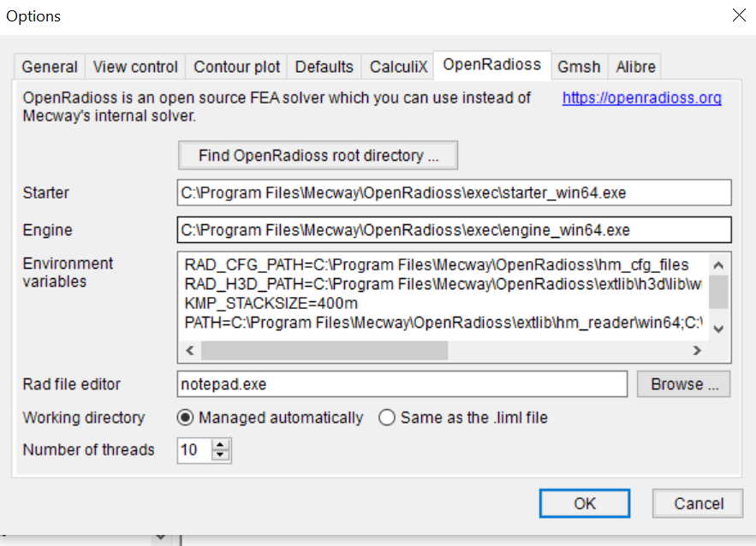Select Same as the .liml file option
This screenshot has height=546, width=756.
(x=387, y=418)
